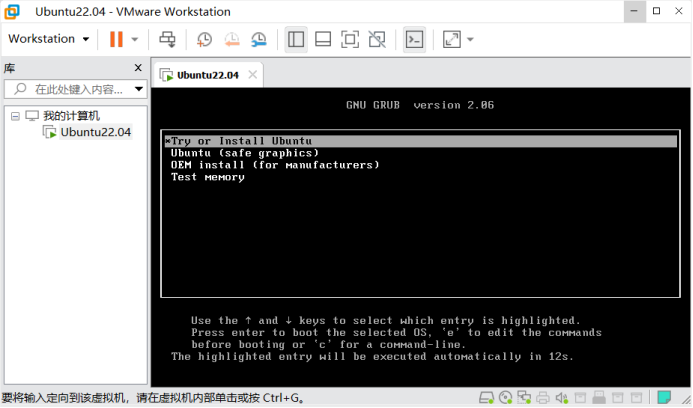Screen dimensions: 693x408
Task: Show the console view
Action: [x=415, y=39]
